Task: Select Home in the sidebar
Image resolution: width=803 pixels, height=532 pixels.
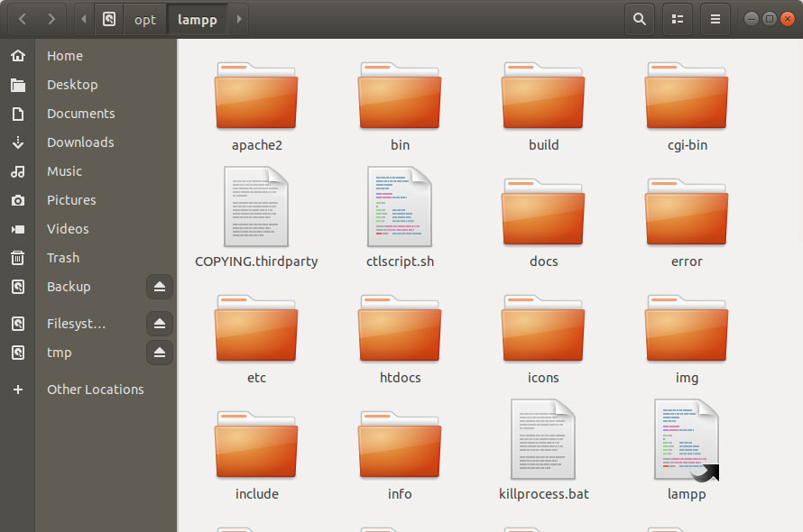Action: 64,55
